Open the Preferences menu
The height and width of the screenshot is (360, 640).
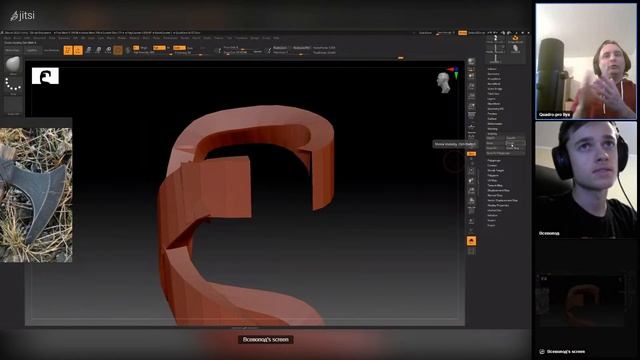[x=171, y=38]
